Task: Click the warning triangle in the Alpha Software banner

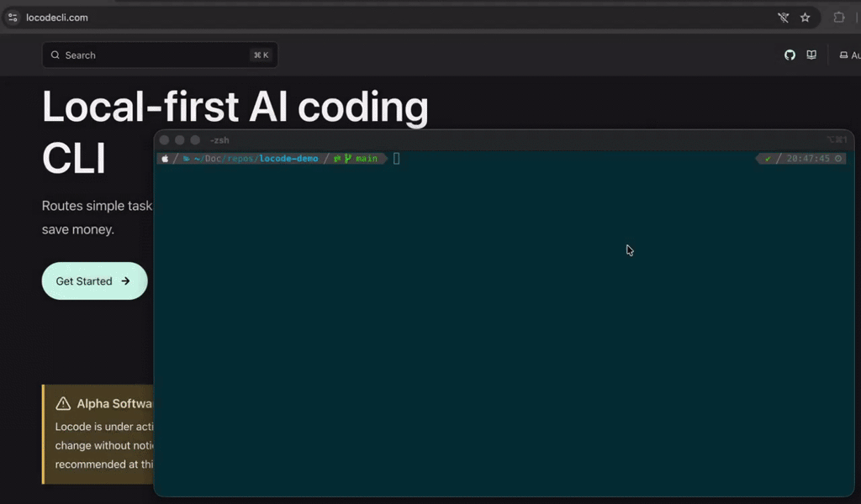Action: pyautogui.click(x=62, y=403)
